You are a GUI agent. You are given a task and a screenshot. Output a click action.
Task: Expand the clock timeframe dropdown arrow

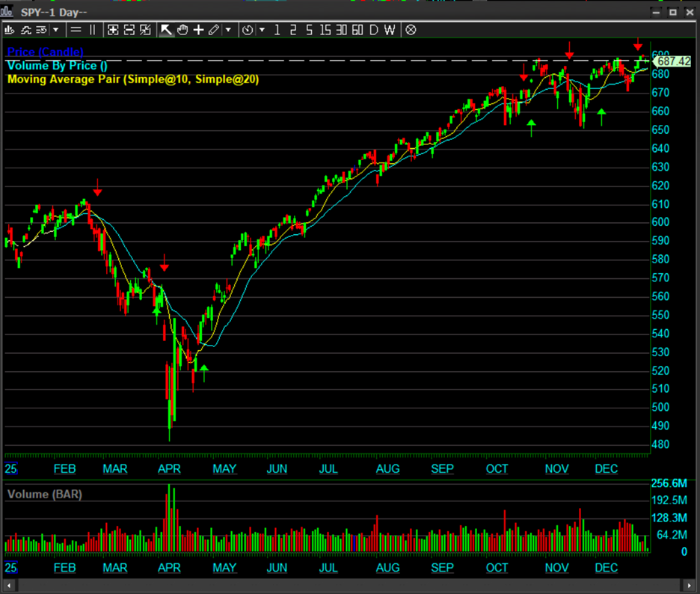pyautogui.click(x=262, y=30)
